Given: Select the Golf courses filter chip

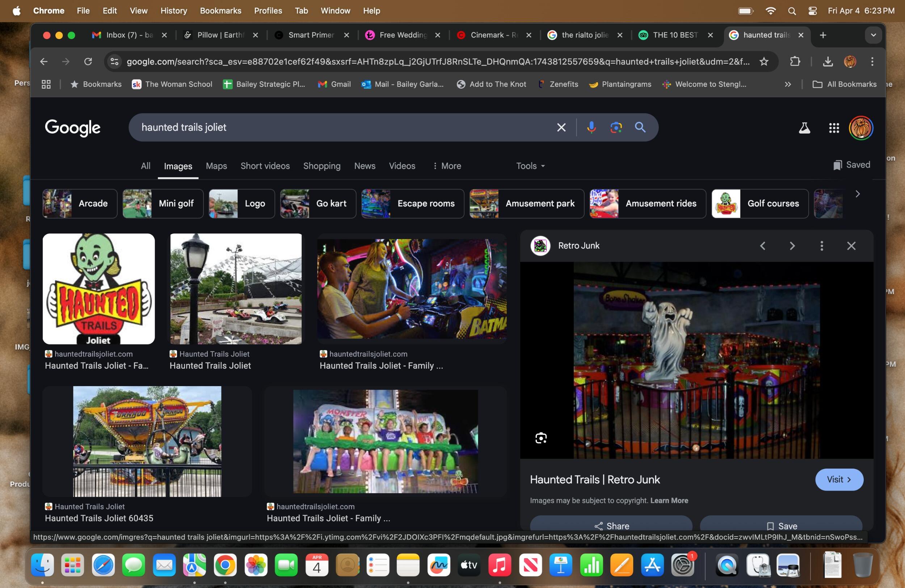Looking at the screenshot, I should (x=760, y=204).
